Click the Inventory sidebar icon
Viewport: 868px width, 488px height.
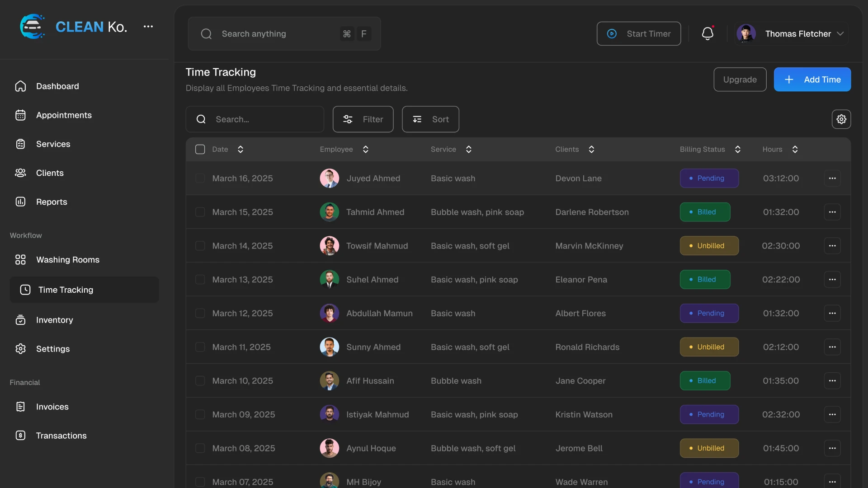(20, 320)
